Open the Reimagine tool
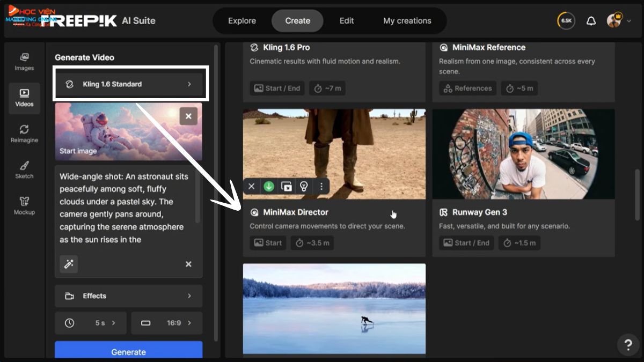644x362 pixels. [24, 134]
